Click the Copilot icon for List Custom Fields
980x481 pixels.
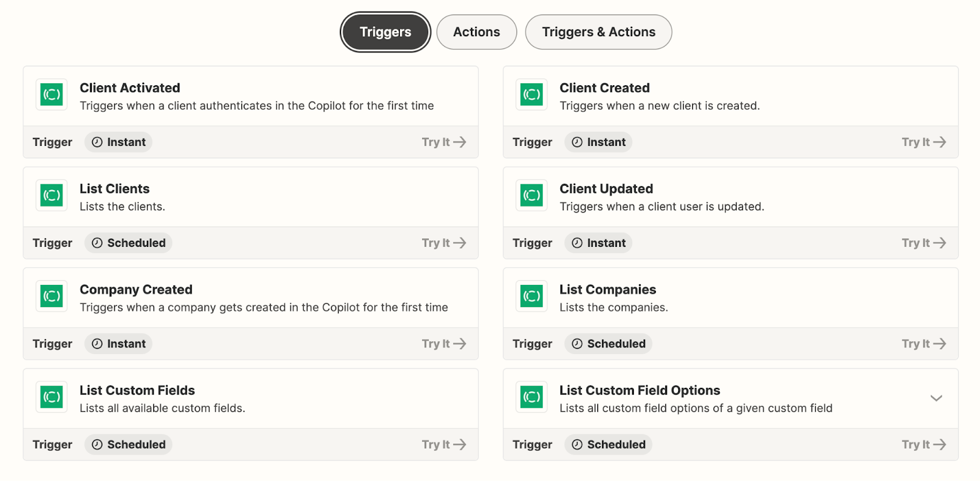pos(51,397)
